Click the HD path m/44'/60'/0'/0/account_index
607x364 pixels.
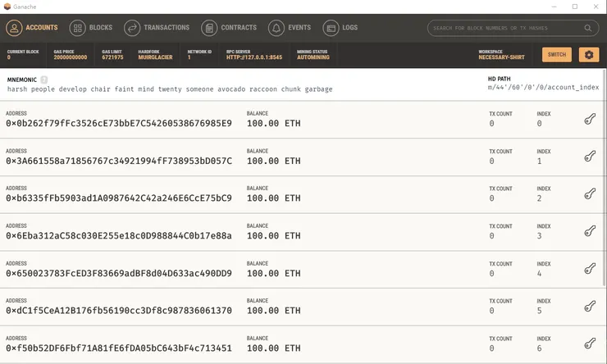543,88
